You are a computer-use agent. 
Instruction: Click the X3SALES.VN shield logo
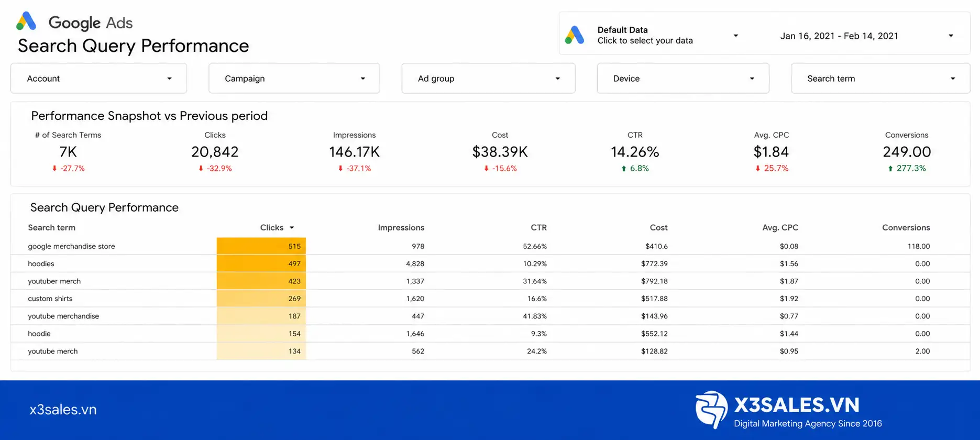pyautogui.click(x=711, y=410)
